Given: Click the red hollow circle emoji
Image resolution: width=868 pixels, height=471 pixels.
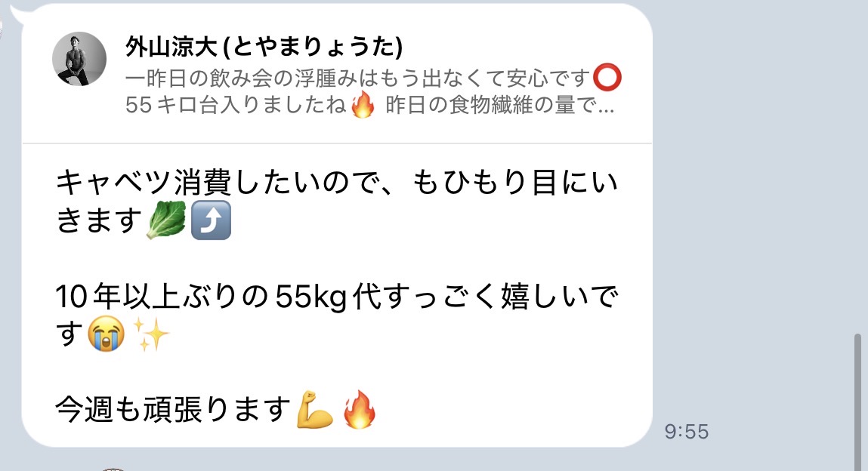Looking at the screenshot, I should pos(607,78).
